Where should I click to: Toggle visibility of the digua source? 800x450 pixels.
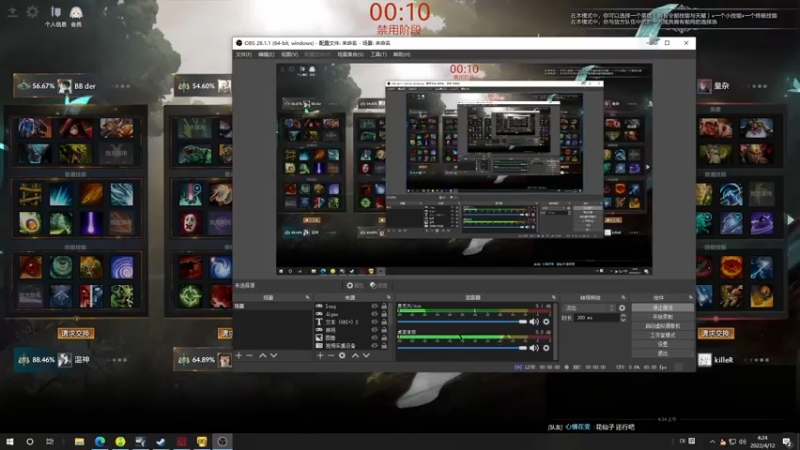[x=374, y=314]
